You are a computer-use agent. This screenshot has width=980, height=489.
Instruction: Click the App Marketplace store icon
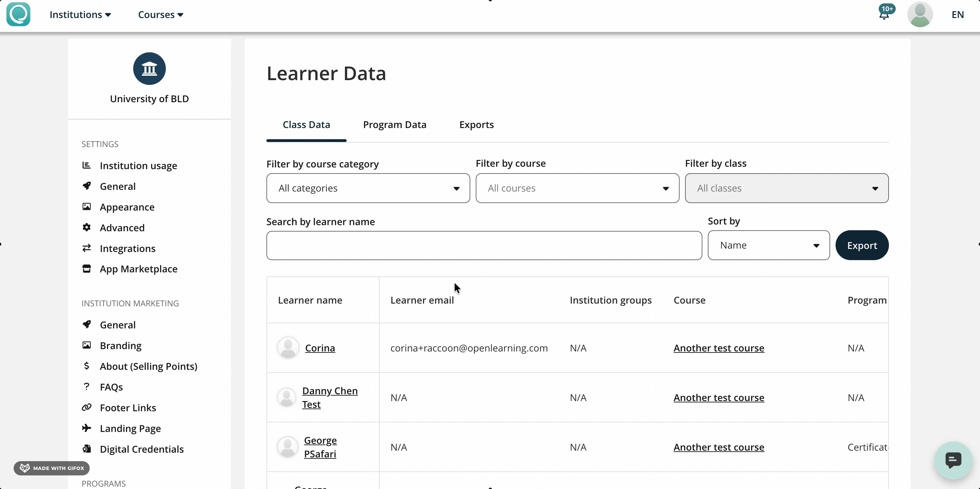tap(87, 269)
